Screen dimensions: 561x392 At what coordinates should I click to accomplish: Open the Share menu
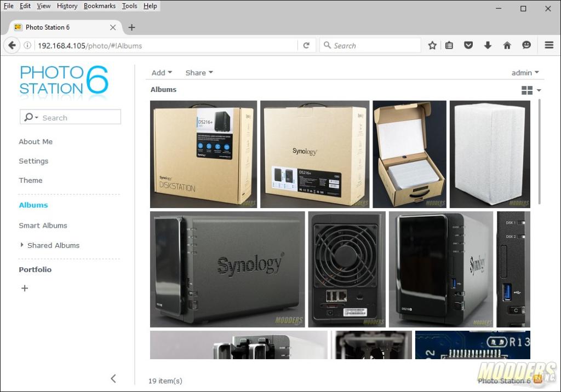point(198,72)
